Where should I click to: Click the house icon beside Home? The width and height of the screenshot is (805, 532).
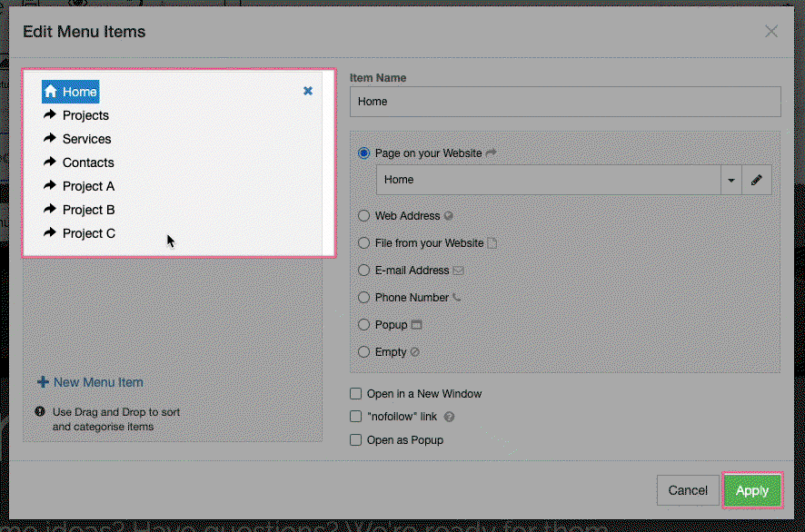point(50,92)
